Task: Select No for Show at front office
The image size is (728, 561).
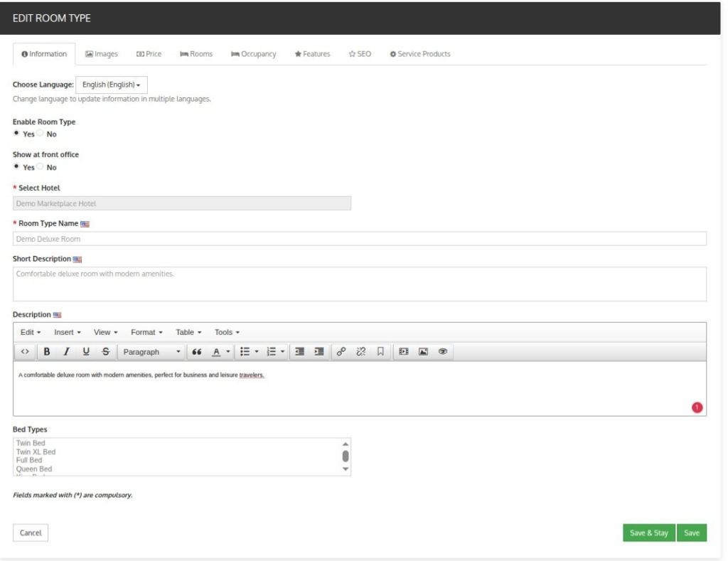Action: pos(41,166)
